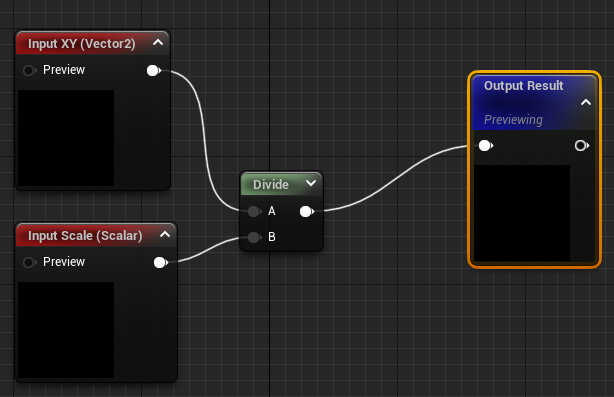This screenshot has height=397, width=614.
Task: Select the Divide node title
Action: coord(271,184)
